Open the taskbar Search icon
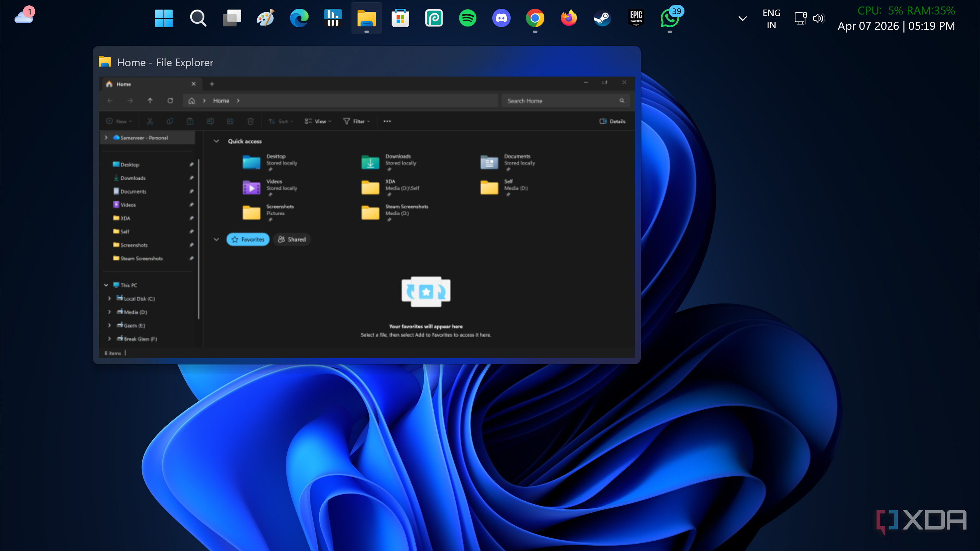 click(x=198, y=18)
